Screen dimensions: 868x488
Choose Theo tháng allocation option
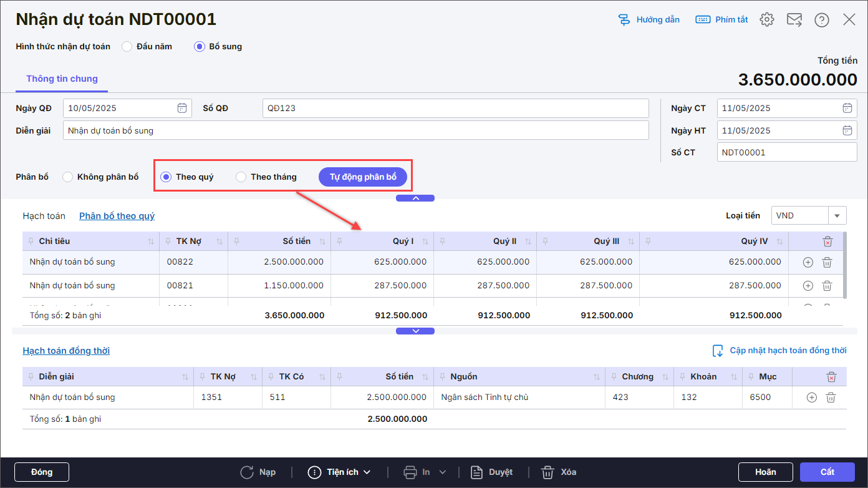[x=241, y=177]
